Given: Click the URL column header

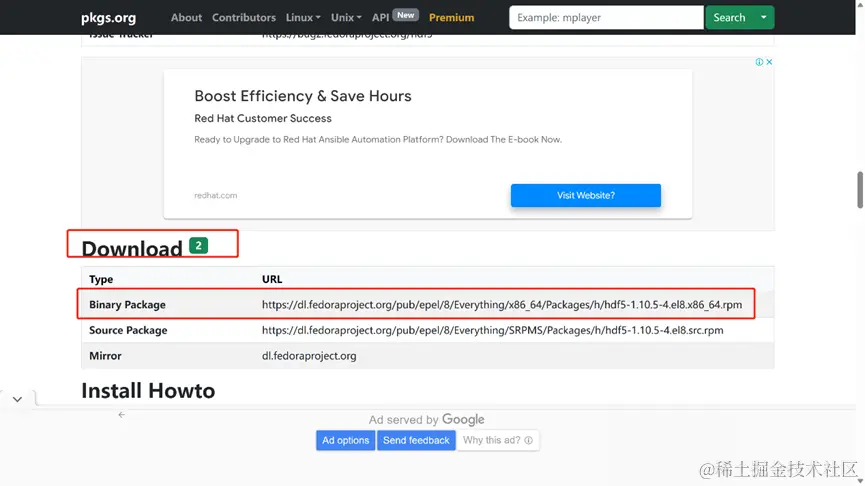Looking at the screenshot, I should tap(272, 279).
